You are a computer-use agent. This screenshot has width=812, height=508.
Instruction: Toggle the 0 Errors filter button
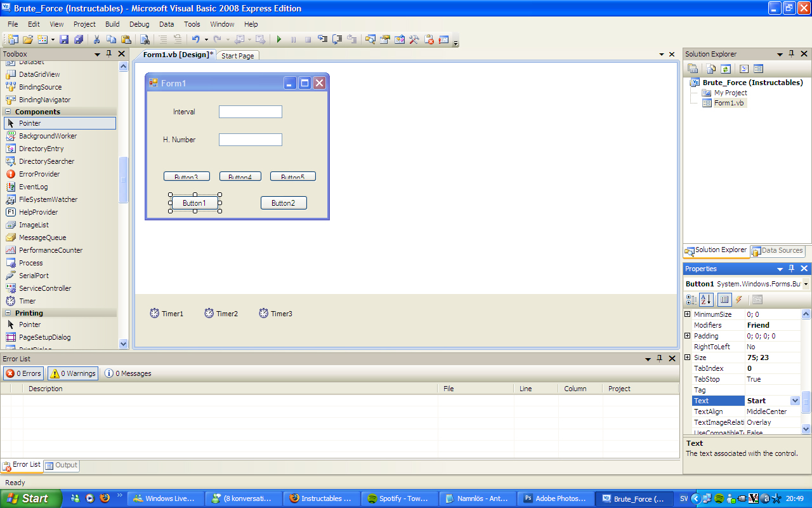(23, 373)
